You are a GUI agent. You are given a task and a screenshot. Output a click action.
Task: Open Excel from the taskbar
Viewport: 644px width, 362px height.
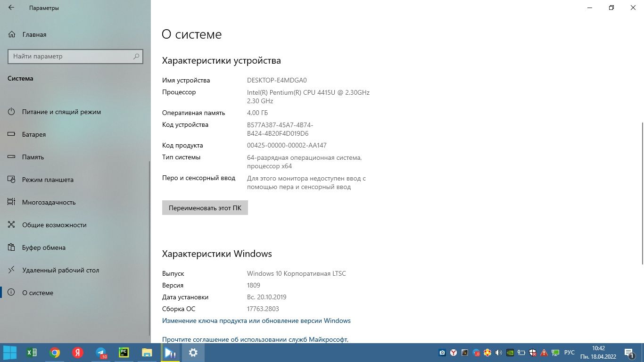32,353
